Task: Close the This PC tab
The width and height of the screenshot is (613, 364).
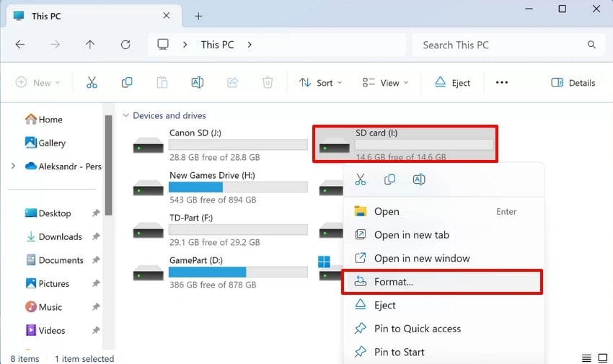Action: point(166,16)
